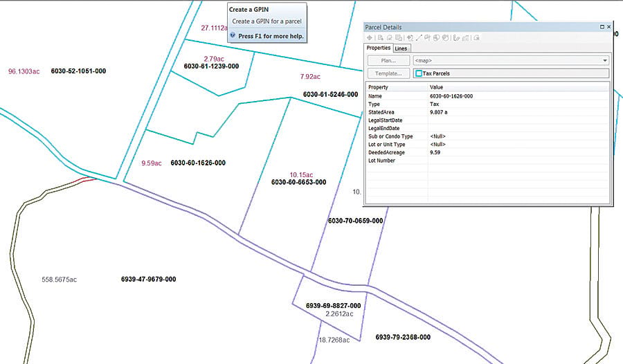Switch to the Lines tab
The image size is (623, 364).
coord(401,48)
